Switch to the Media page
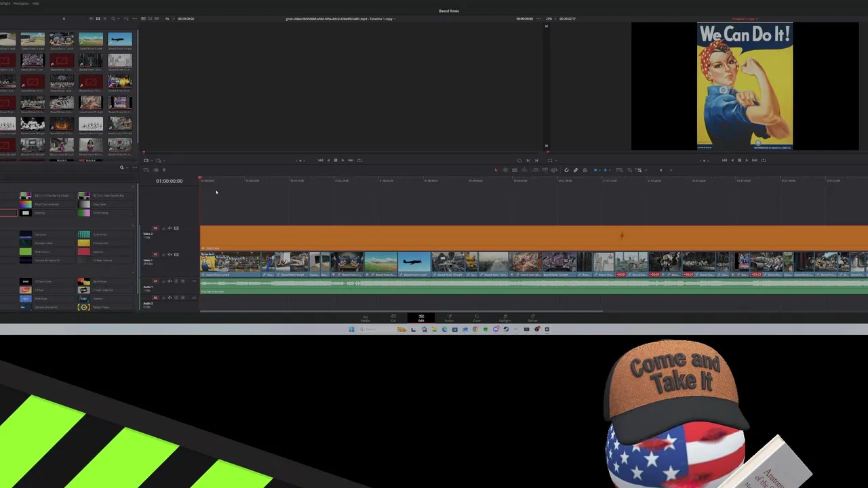 365,318
